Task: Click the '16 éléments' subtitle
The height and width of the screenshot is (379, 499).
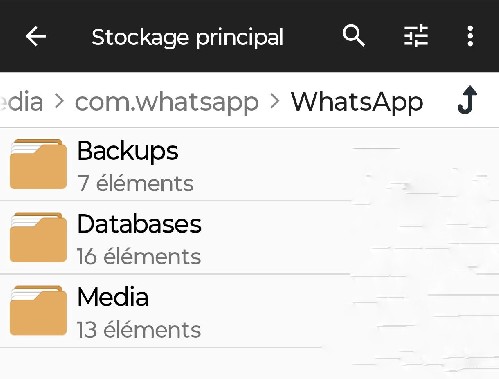Action: click(139, 256)
